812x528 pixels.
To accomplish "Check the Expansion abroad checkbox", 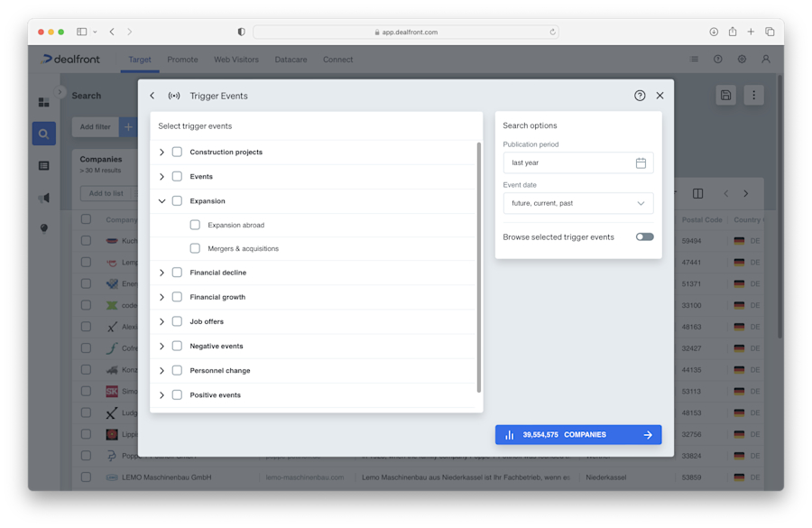I will coord(195,224).
